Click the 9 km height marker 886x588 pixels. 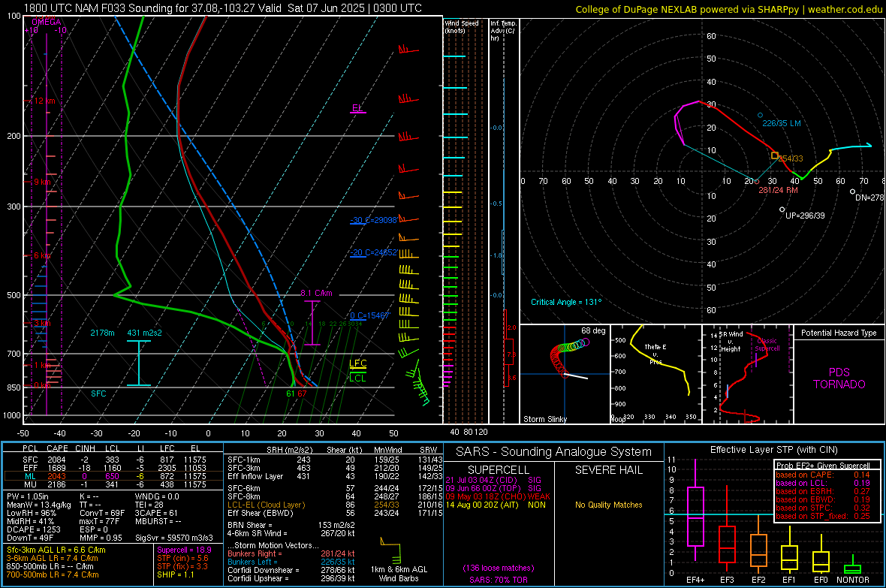(x=43, y=182)
